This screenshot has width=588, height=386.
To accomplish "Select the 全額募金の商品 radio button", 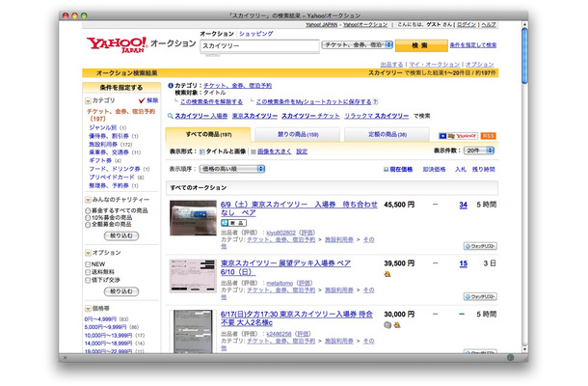I will 88,225.
